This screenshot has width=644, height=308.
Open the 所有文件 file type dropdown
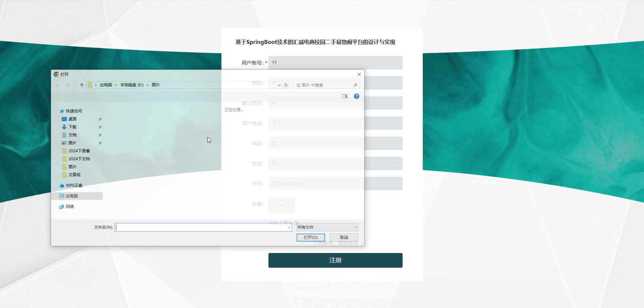[x=327, y=227]
